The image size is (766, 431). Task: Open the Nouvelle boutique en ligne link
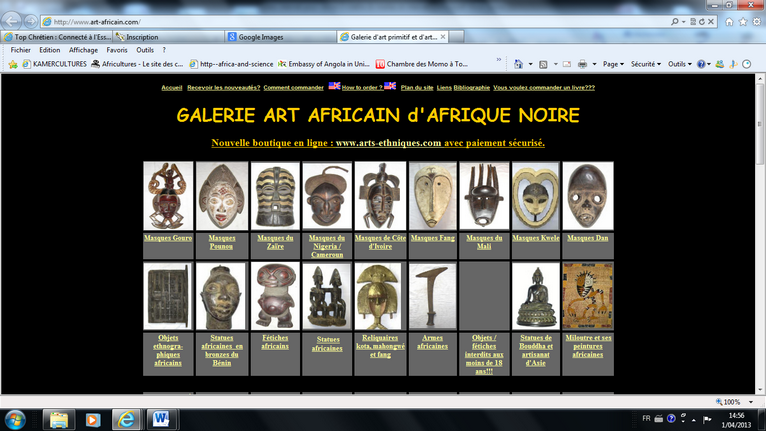coord(378,143)
